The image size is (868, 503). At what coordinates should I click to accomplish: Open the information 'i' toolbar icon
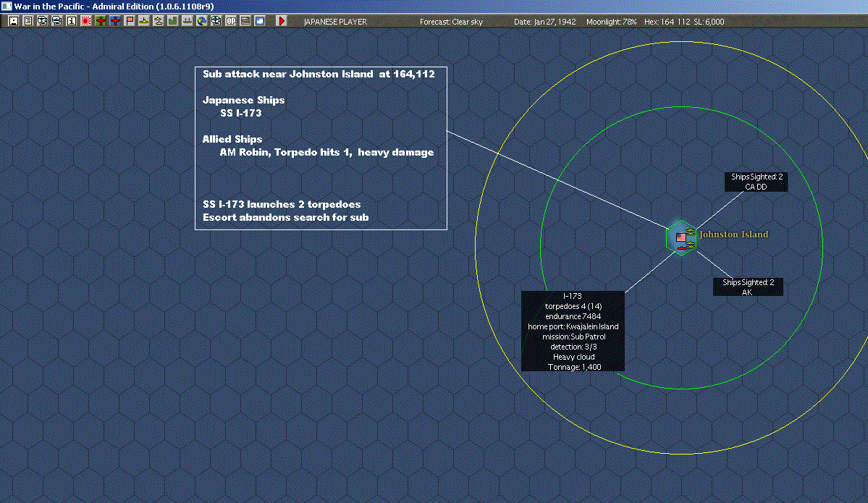point(72,21)
